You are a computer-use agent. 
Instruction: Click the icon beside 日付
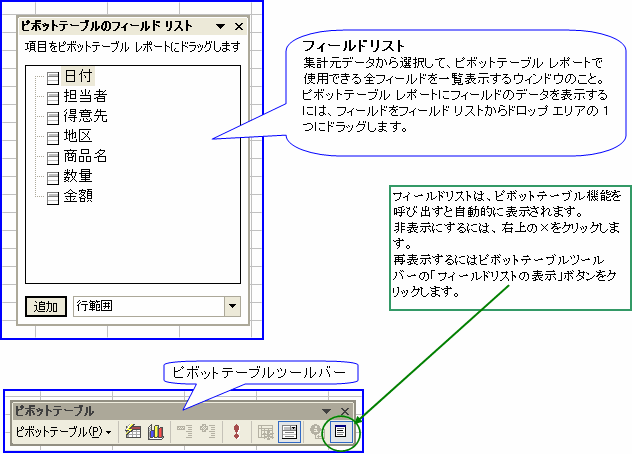tap(53, 78)
